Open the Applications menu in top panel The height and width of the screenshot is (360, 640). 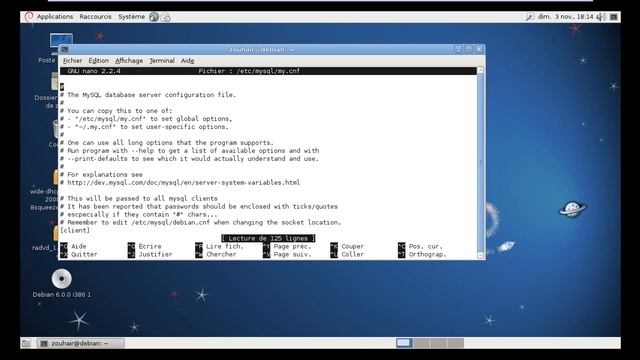coord(55,17)
